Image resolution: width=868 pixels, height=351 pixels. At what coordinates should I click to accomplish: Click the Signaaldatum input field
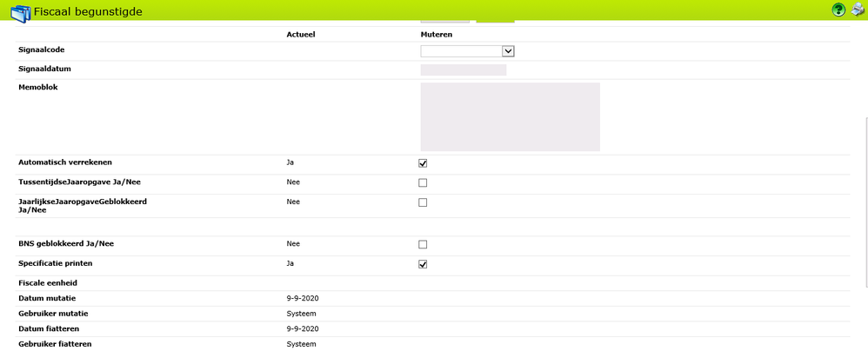(464, 70)
